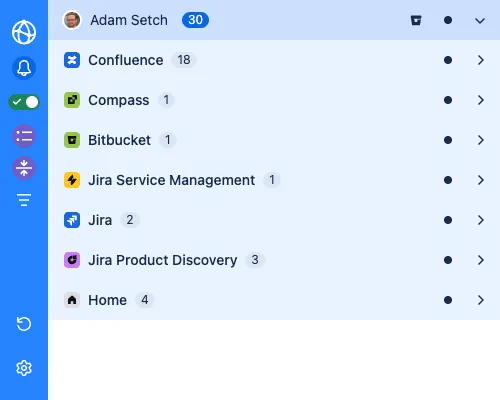Click the Bitbucket icon in the Bitbucket row
The height and width of the screenshot is (400, 500).
click(x=72, y=140)
